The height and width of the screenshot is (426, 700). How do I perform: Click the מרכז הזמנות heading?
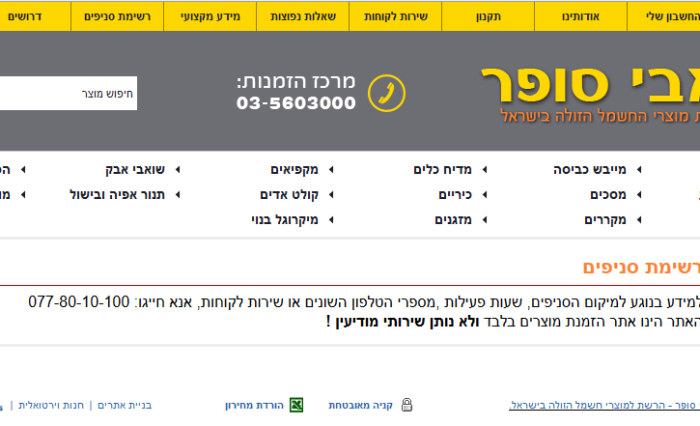(296, 82)
